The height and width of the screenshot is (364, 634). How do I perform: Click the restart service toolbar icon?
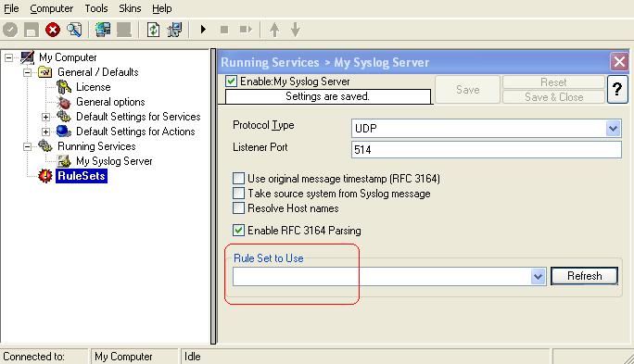point(246,30)
